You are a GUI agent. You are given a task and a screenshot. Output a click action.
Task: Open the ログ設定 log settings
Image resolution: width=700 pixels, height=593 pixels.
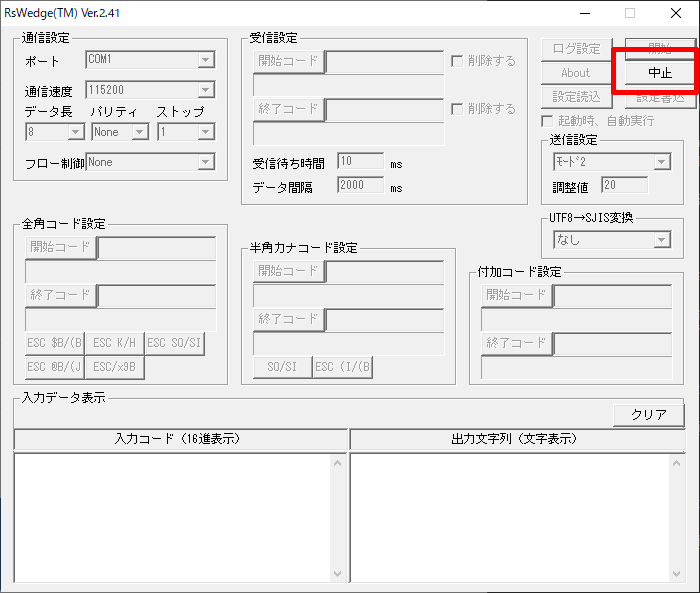[576, 49]
